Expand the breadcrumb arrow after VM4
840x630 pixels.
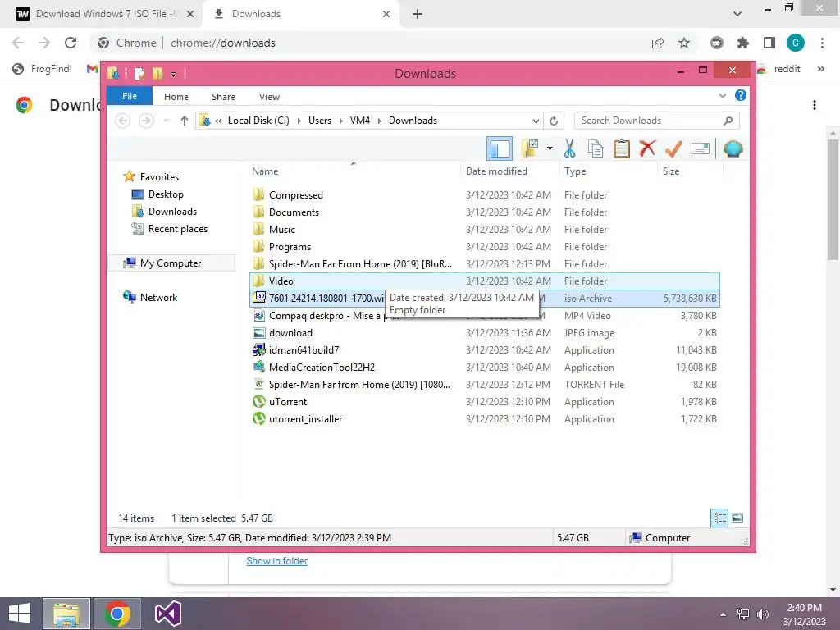coord(379,121)
